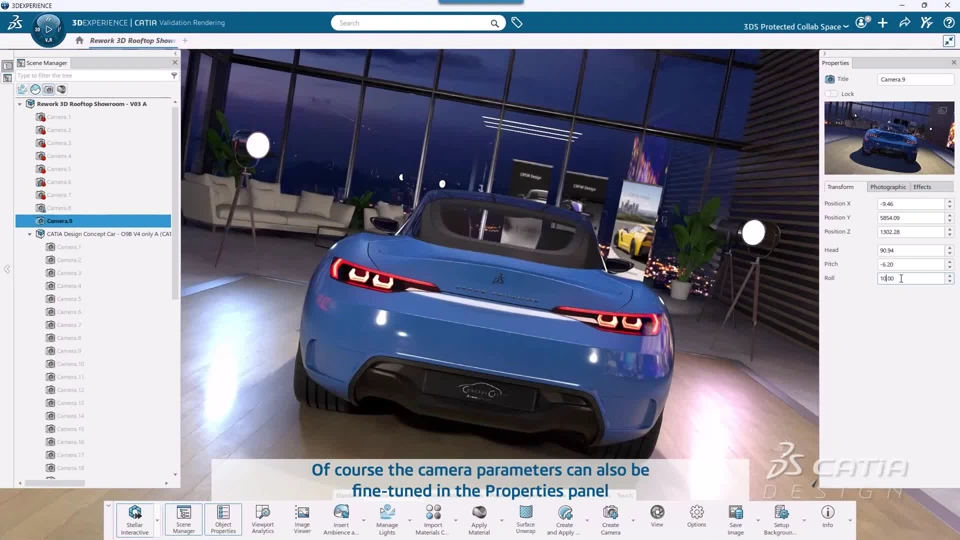
Task: Click the Type to filter the tree field
Action: point(92,75)
